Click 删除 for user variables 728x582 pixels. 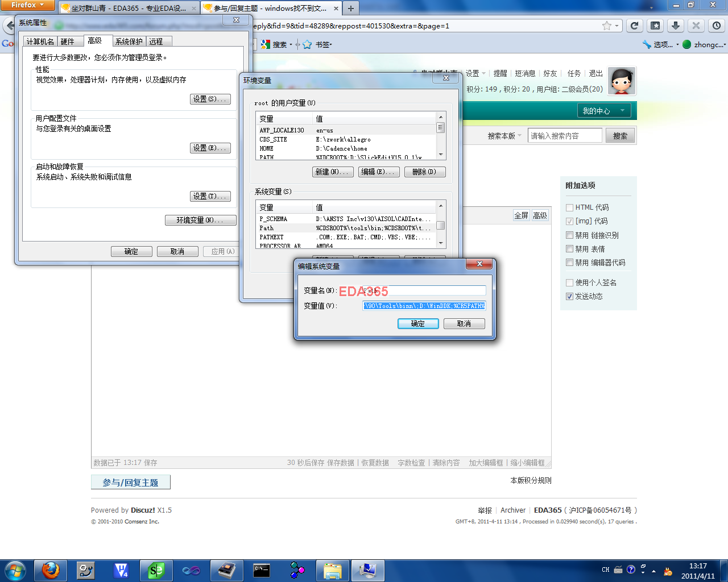(x=424, y=172)
